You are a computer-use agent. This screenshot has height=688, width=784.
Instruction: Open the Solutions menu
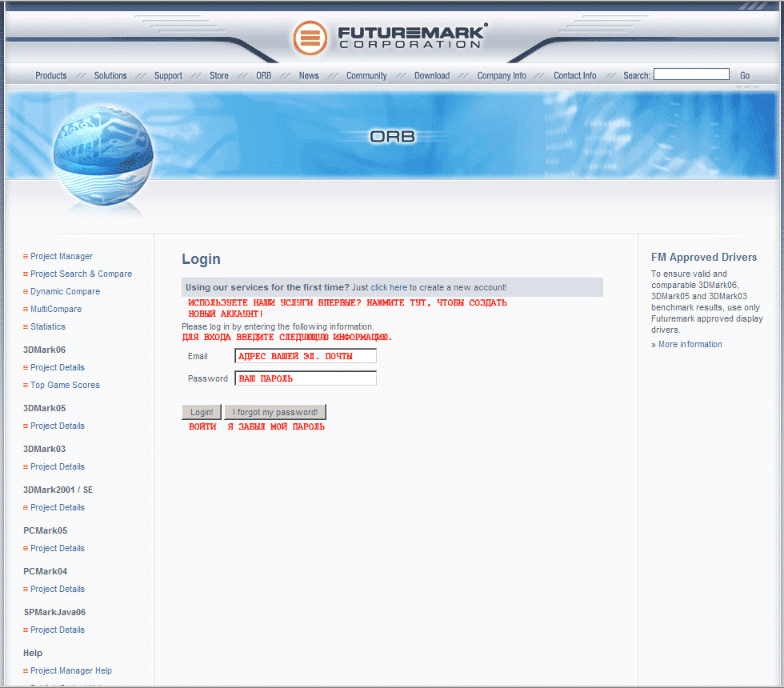(x=110, y=75)
